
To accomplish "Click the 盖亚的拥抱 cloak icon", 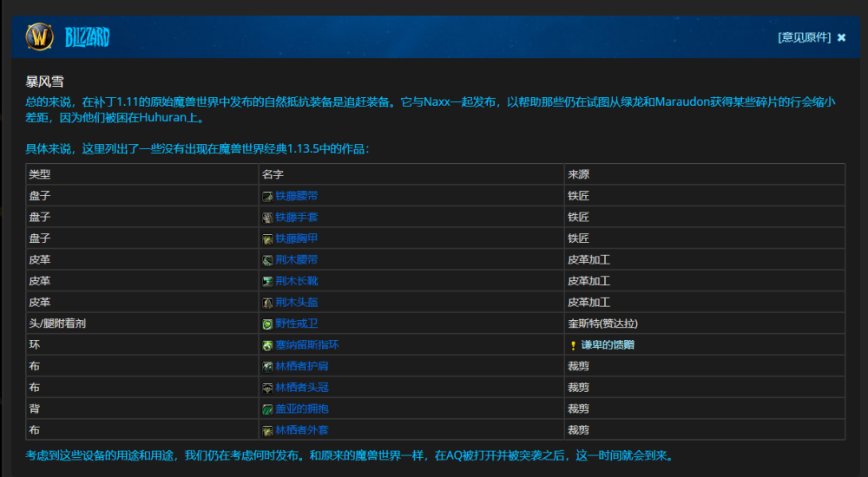I will pos(267,409).
